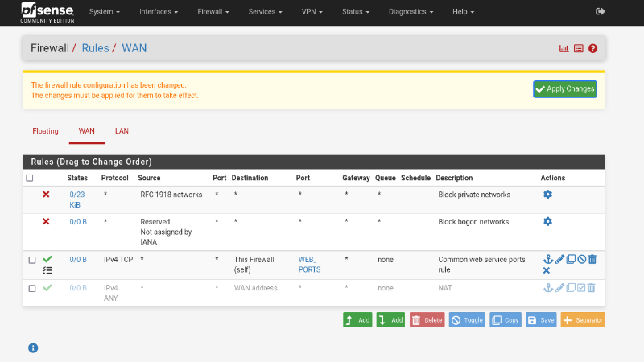
Task: Open states link on NAT row
Action: [78, 288]
